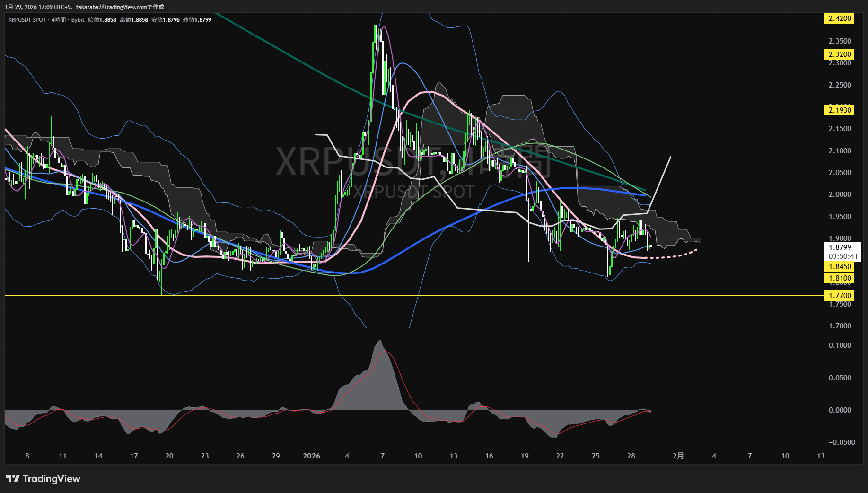The height and width of the screenshot is (493, 868).
Task: Click the 始値1.8858 open value
Action: pyautogui.click(x=102, y=20)
